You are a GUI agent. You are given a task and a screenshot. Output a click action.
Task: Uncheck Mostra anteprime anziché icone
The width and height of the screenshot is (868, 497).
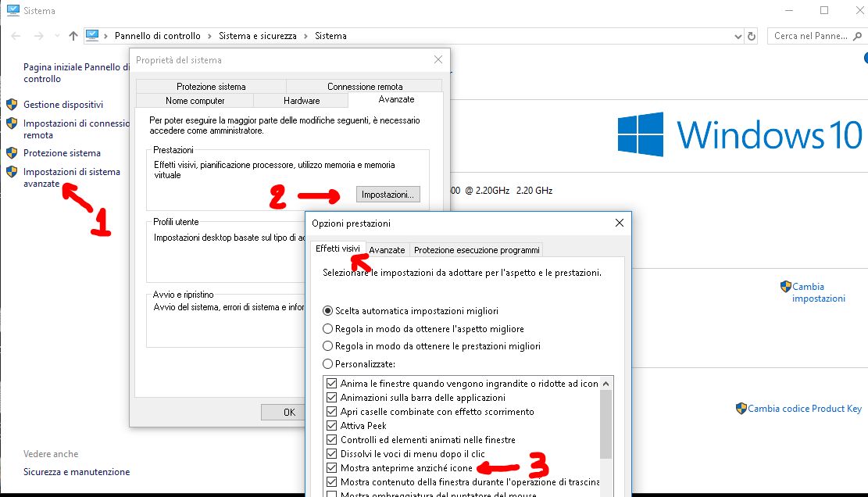(331, 467)
